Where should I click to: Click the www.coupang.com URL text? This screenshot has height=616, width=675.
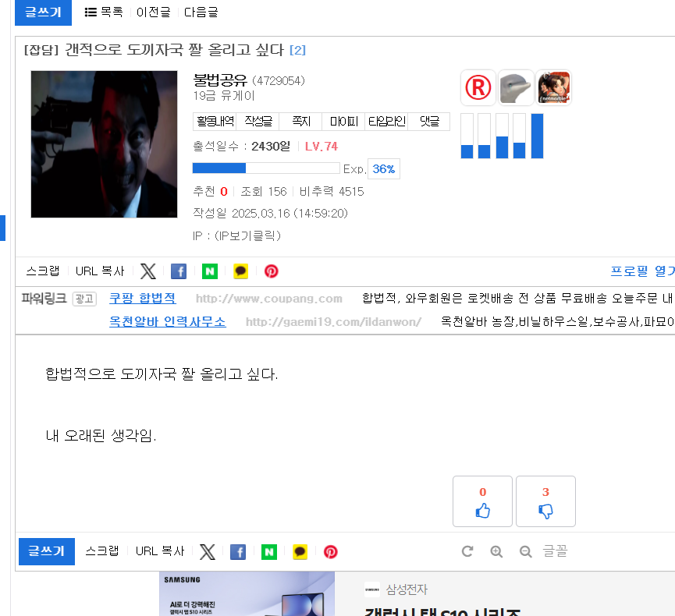pyautogui.click(x=269, y=299)
